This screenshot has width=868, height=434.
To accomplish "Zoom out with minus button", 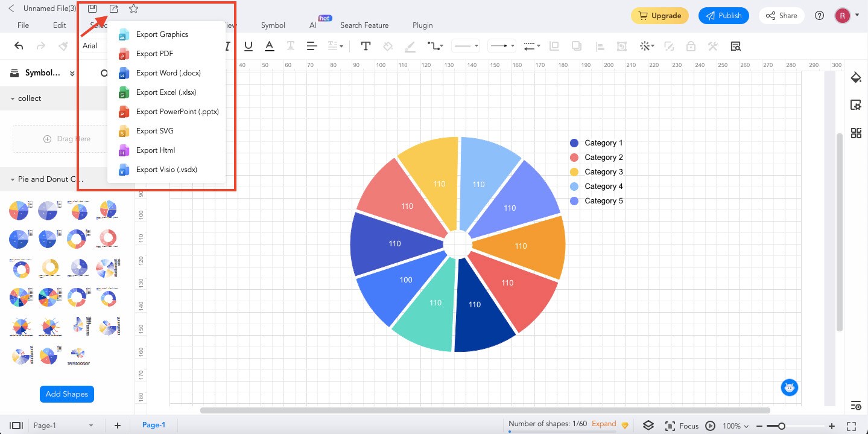I will [x=759, y=426].
